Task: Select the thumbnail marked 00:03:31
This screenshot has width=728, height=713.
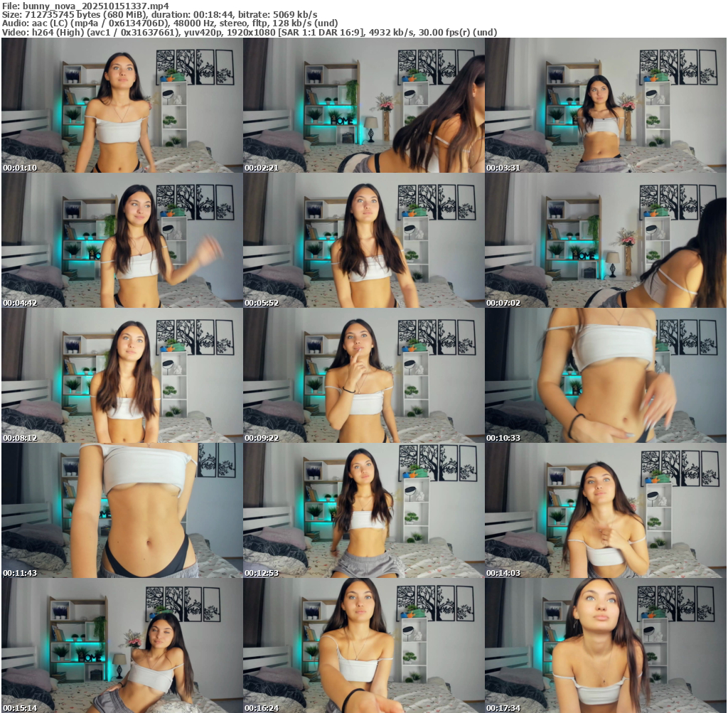Action: pyautogui.click(x=605, y=105)
